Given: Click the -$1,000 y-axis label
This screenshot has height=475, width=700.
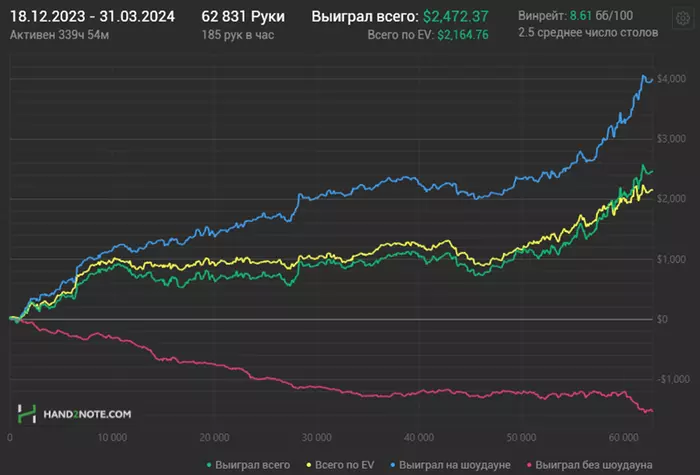Looking at the screenshot, I should point(673,379).
